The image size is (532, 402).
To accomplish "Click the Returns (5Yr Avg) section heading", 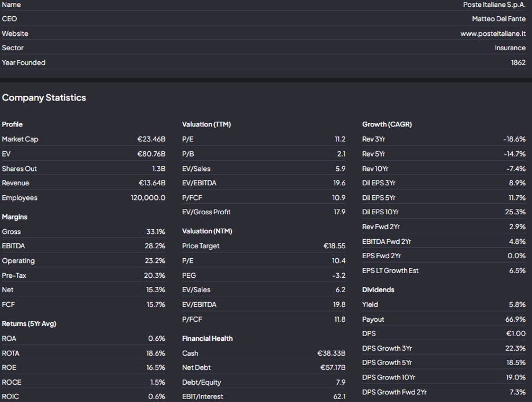I will coord(29,323).
